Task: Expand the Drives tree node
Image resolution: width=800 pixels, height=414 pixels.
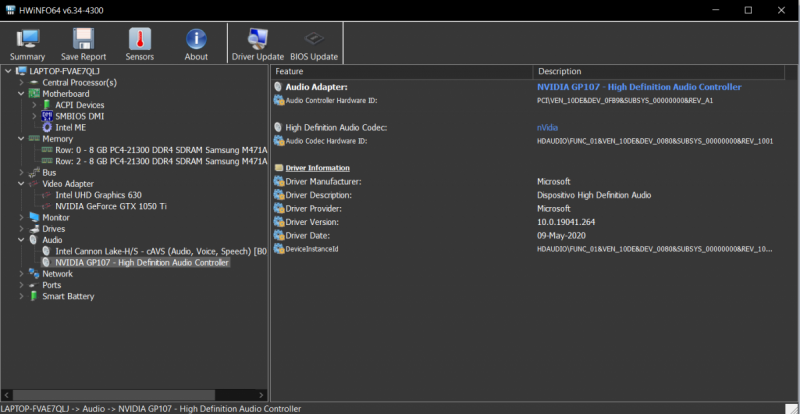Action: (x=21, y=229)
